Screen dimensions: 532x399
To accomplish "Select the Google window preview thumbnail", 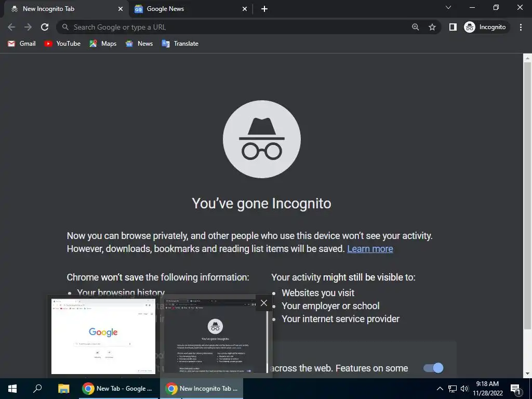I will click(103, 336).
